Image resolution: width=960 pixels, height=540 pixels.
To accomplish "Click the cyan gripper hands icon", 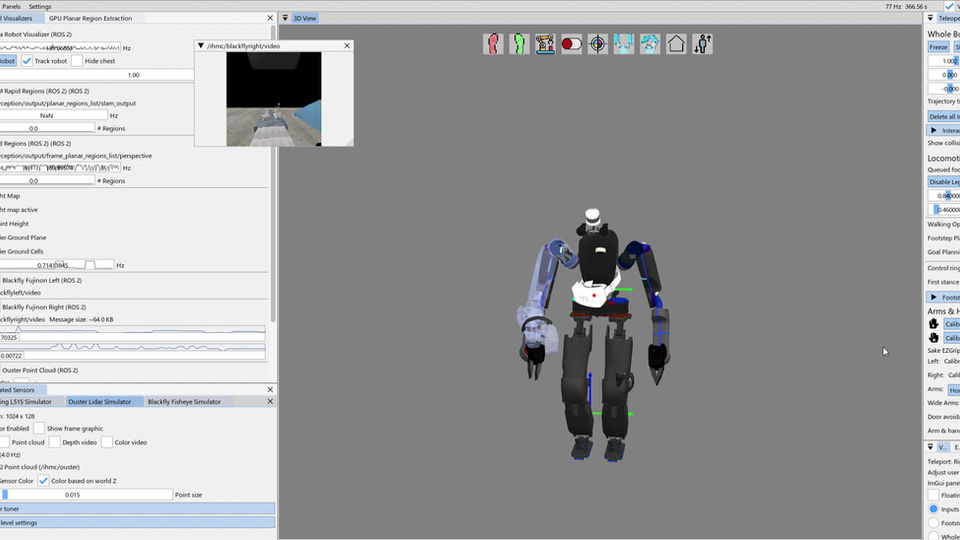I will point(624,44).
